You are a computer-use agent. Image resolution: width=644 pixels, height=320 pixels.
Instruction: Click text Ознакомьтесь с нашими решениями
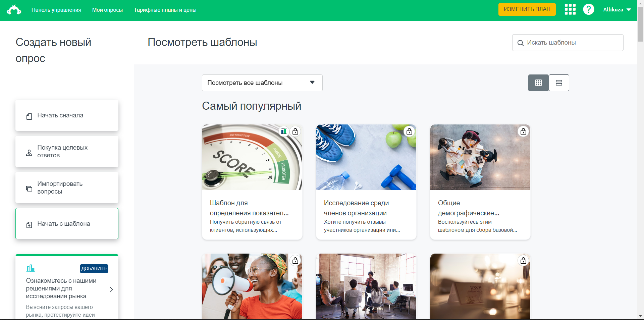(x=61, y=288)
